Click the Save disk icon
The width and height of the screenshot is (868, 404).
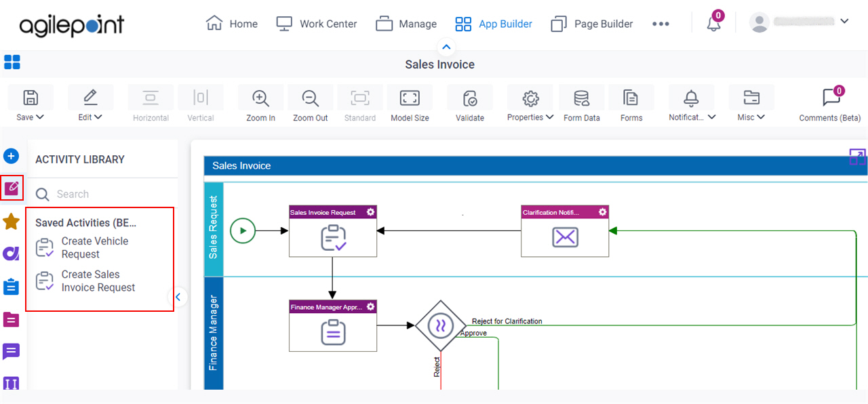31,98
